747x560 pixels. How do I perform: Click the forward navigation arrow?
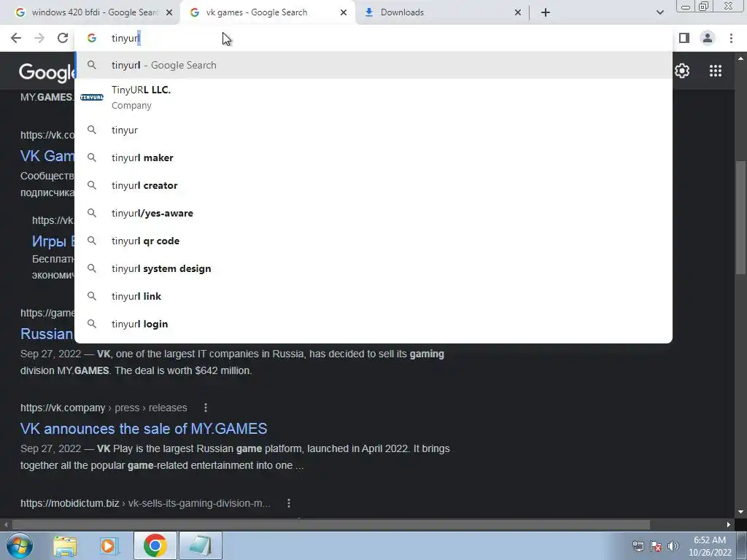39,38
